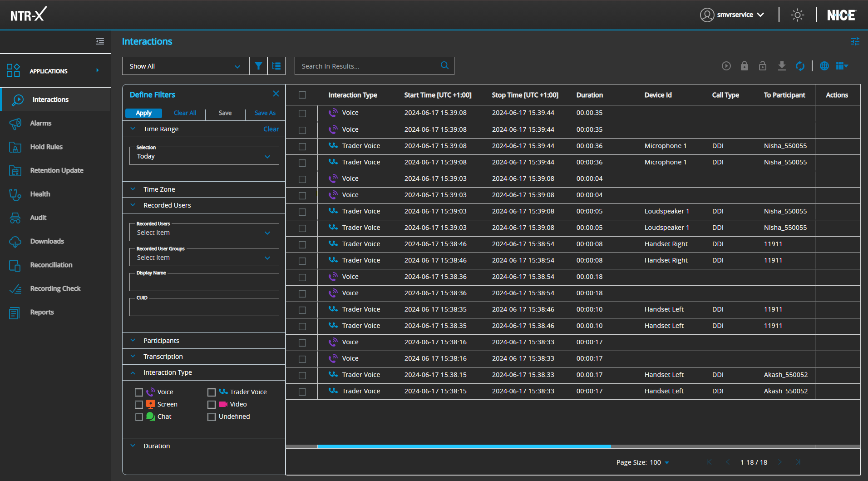Open the Recorded User Groups dropdown
The image size is (868, 481).
click(x=204, y=257)
